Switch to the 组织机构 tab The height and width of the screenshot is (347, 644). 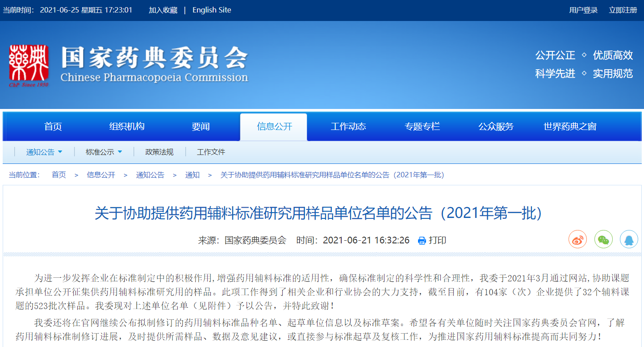[x=127, y=127]
